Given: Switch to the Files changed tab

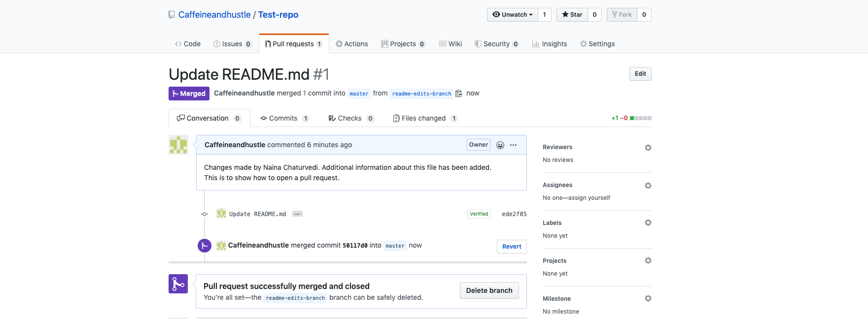Looking at the screenshot, I should coord(425,118).
